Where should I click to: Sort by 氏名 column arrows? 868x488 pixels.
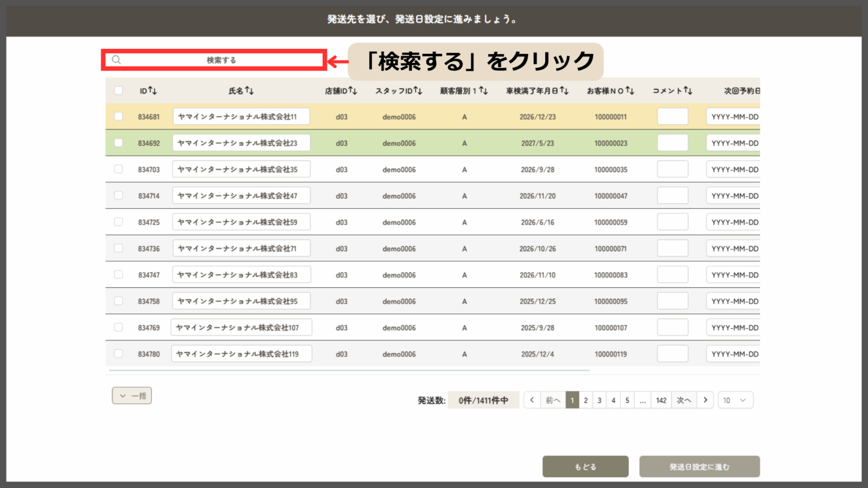coord(249,91)
